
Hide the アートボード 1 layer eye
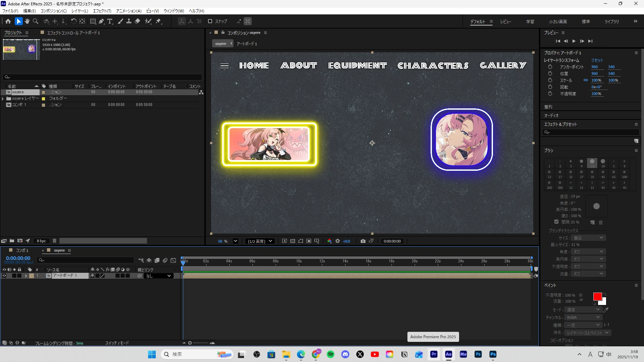pos(4,275)
